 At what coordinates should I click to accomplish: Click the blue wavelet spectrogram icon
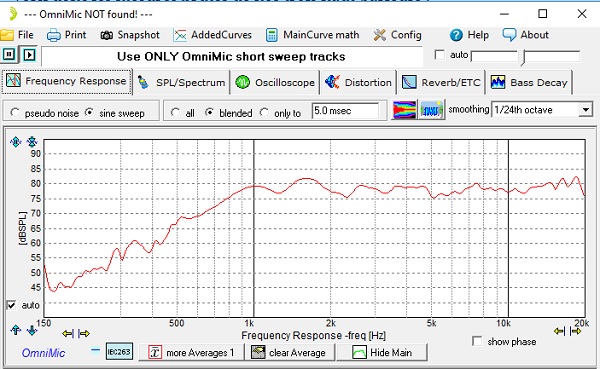[432, 110]
